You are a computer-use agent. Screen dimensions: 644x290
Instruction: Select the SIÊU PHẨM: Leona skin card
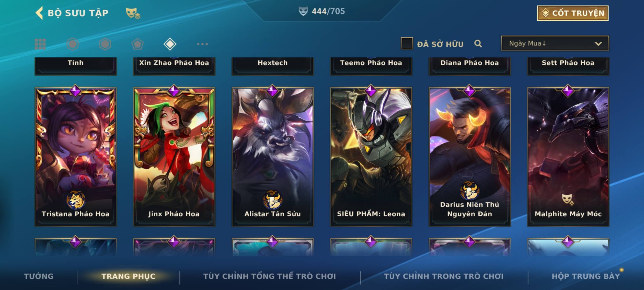pyautogui.click(x=371, y=157)
